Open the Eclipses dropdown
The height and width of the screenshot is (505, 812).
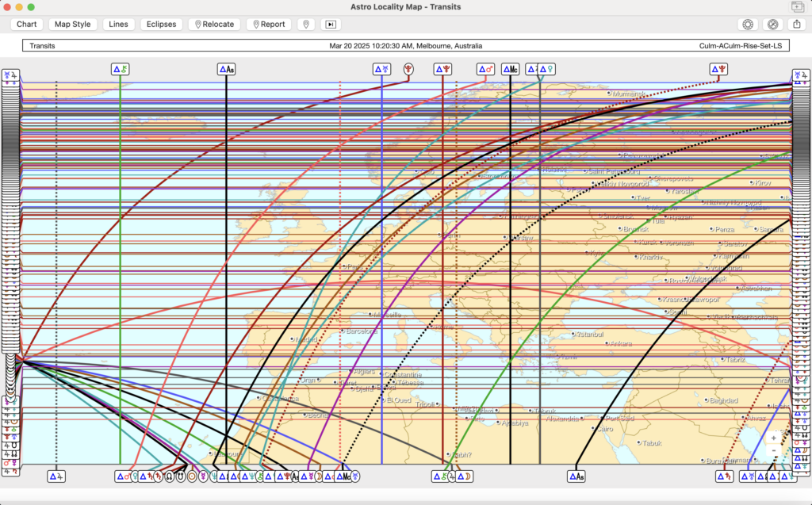(x=161, y=24)
